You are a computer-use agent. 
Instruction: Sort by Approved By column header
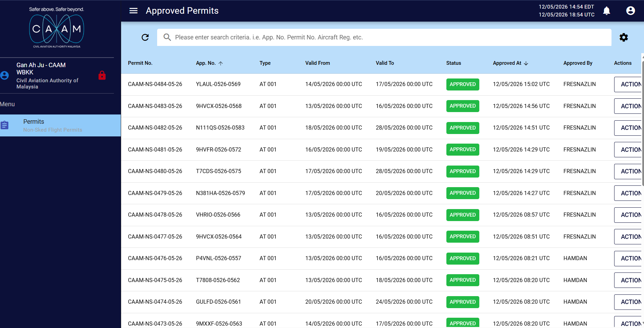point(578,63)
